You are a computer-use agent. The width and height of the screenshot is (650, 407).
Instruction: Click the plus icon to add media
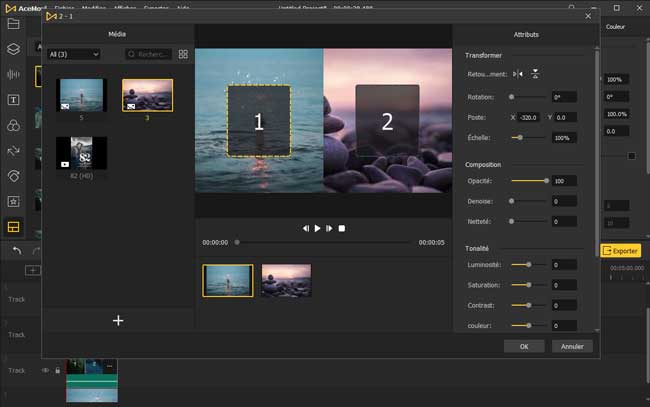118,320
